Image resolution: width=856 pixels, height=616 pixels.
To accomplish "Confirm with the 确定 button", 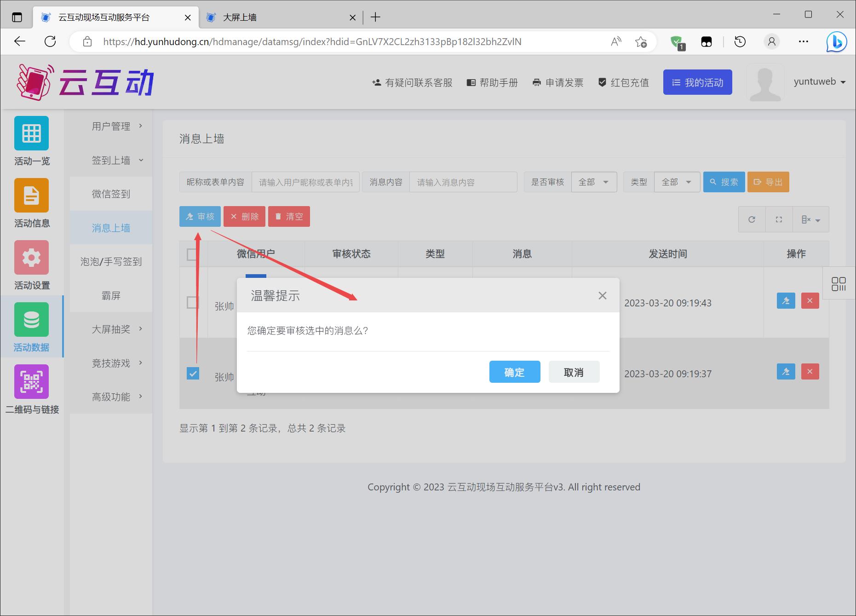I will (x=514, y=372).
